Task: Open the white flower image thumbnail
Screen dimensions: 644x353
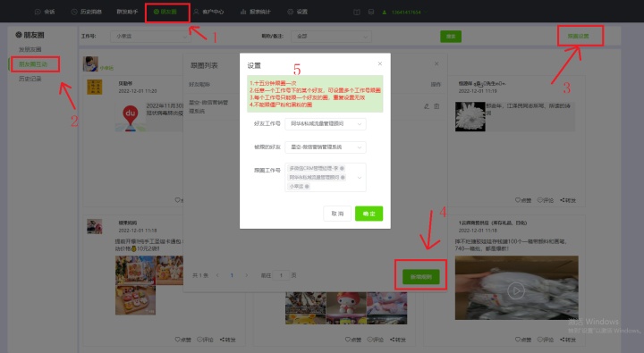Action: 470,117
